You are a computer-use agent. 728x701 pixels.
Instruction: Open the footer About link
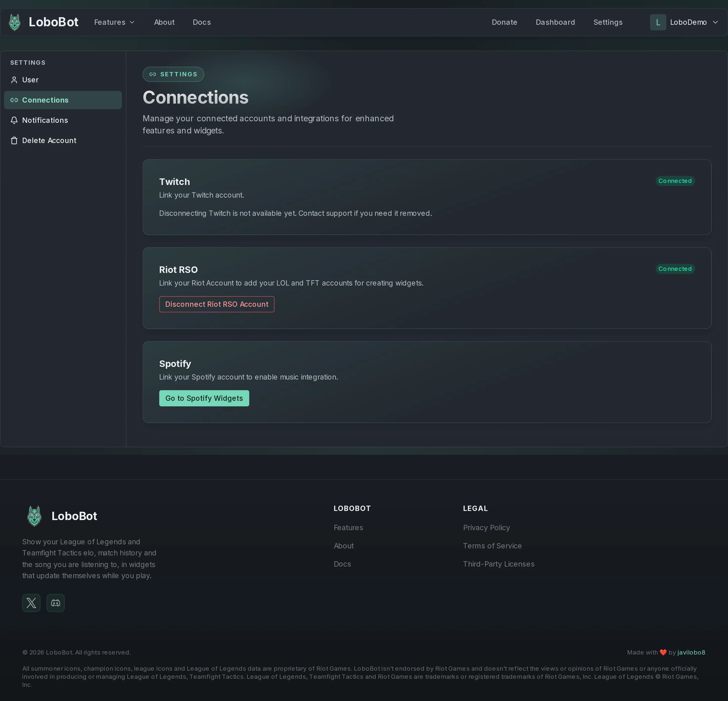click(x=344, y=546)
